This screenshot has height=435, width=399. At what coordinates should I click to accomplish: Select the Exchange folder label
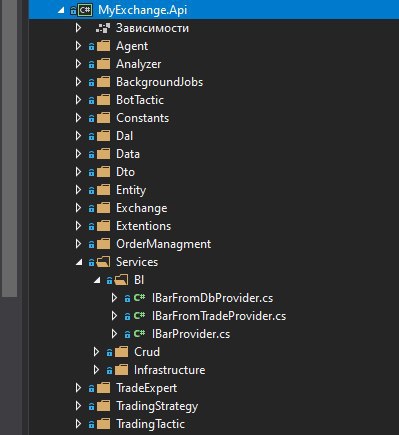point(142,208)
